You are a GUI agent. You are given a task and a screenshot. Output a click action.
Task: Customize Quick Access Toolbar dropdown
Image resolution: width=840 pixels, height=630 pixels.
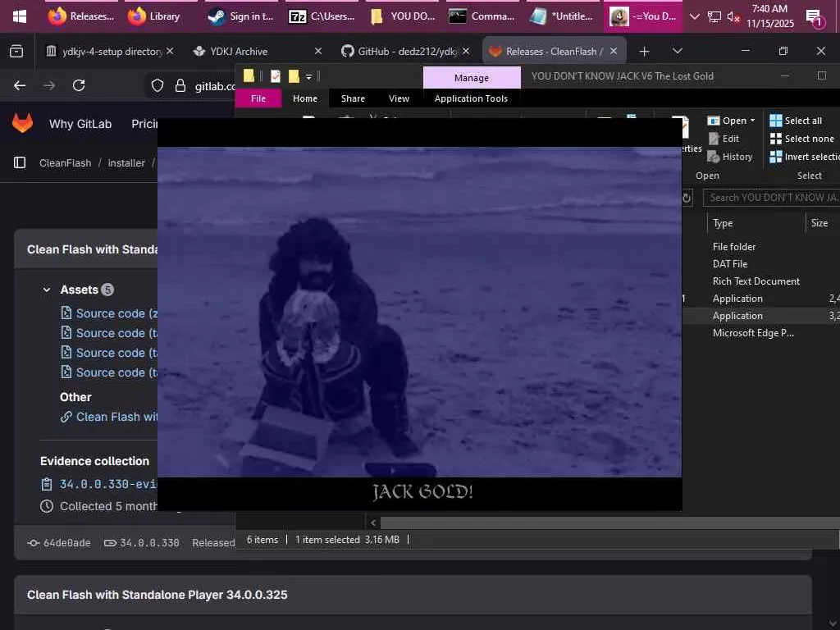point(308,77)
